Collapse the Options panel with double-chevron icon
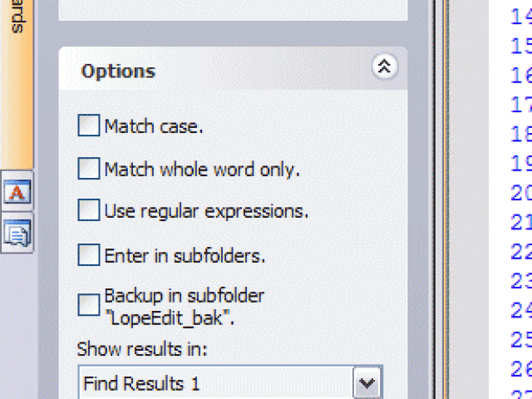 click(384, 66)
